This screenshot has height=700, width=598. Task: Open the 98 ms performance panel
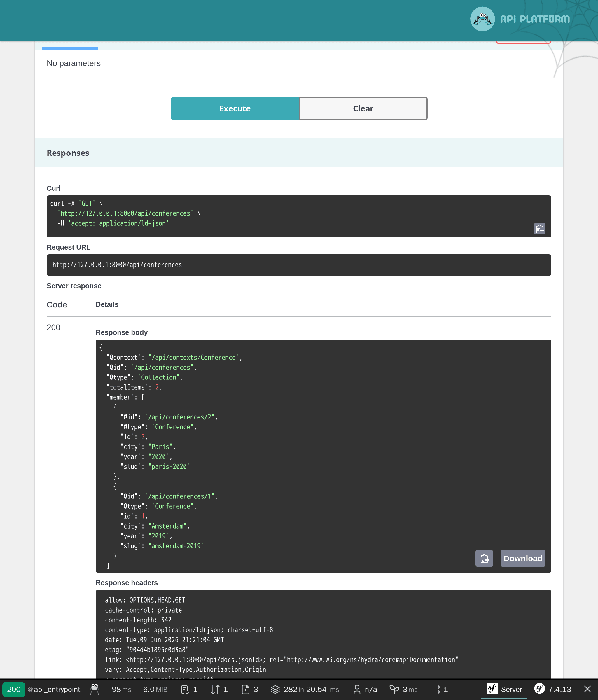tap(121, 689)
